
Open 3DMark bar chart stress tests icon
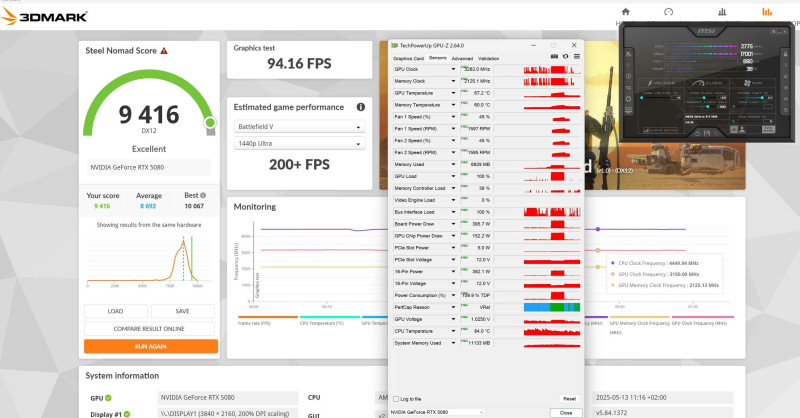coord(722,12)
